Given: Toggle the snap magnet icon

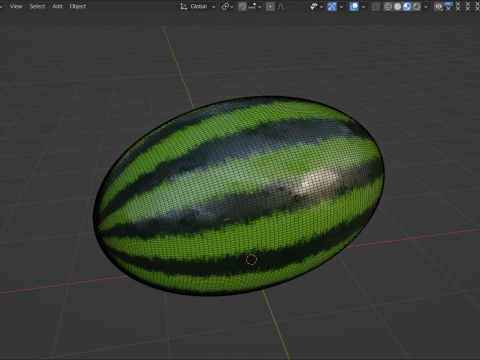Looking at the screenshot, I should click(242, 6).
